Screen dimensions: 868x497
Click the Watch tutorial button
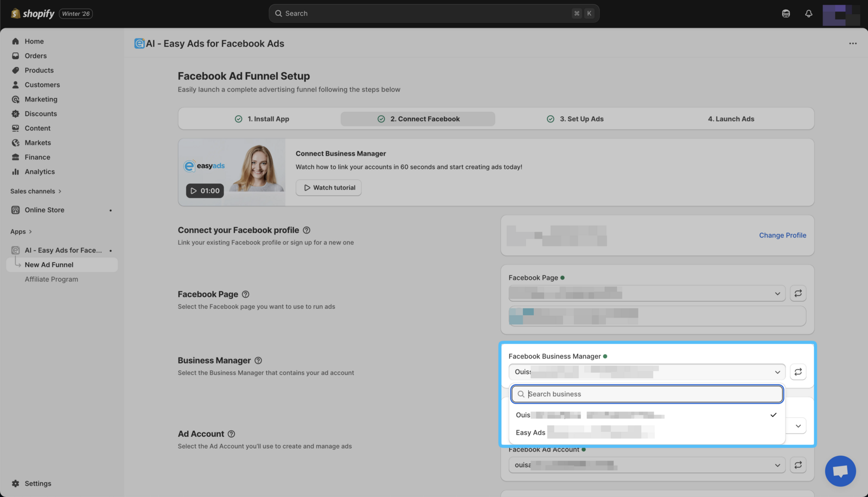pos(329,188)
